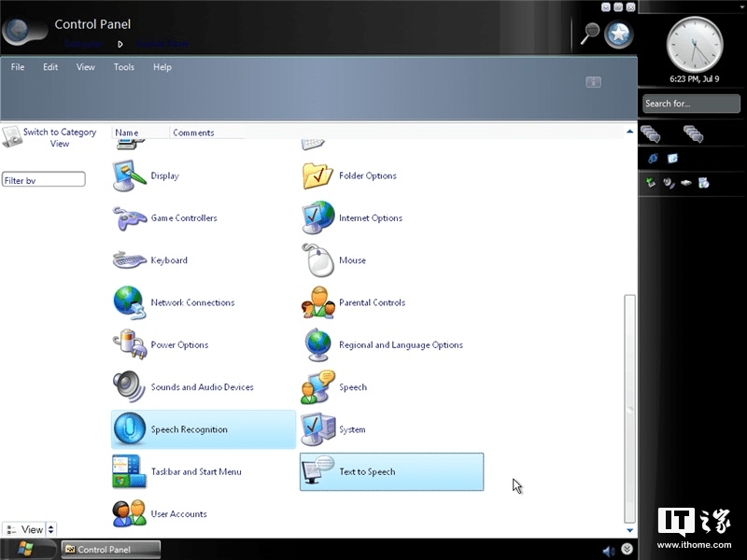Open Game Controllers settings
The height and width of the screenshot is (560, 747).
182,217
